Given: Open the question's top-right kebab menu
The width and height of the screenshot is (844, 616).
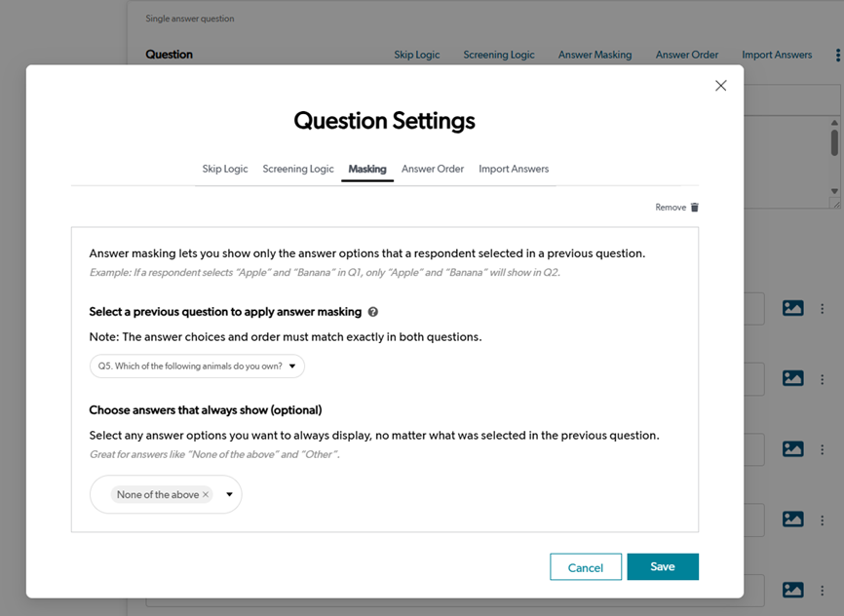Looking at the screenshot, I should (x=836, y=56).
